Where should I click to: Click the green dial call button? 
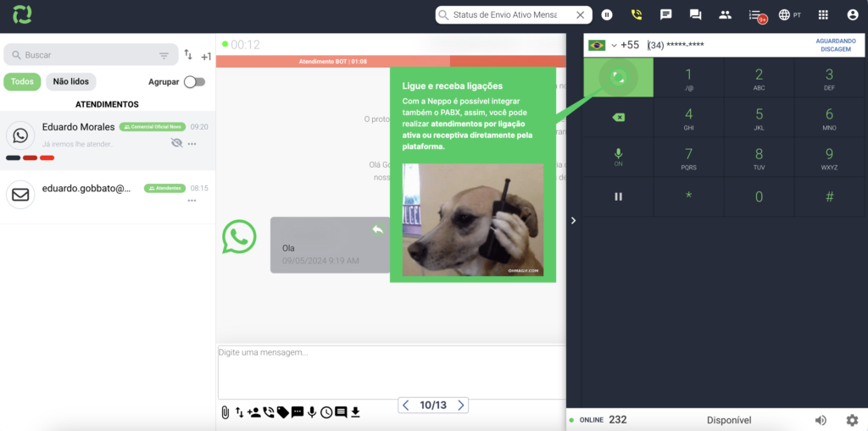[618, 78]
